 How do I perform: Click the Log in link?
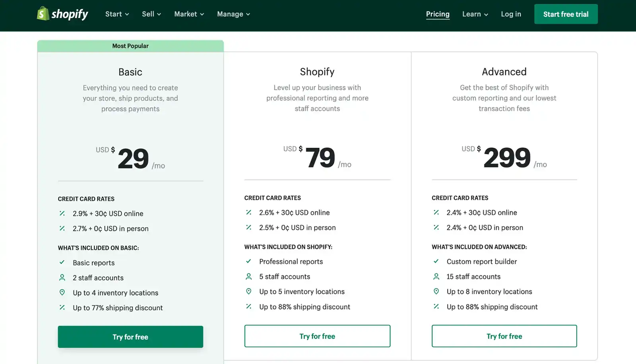(511, 14)
